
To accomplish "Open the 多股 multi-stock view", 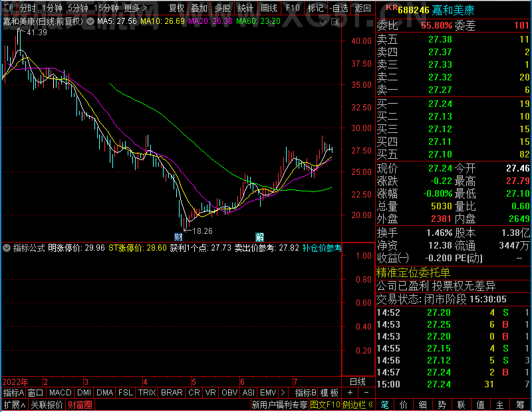I will [x=222, y=8].
